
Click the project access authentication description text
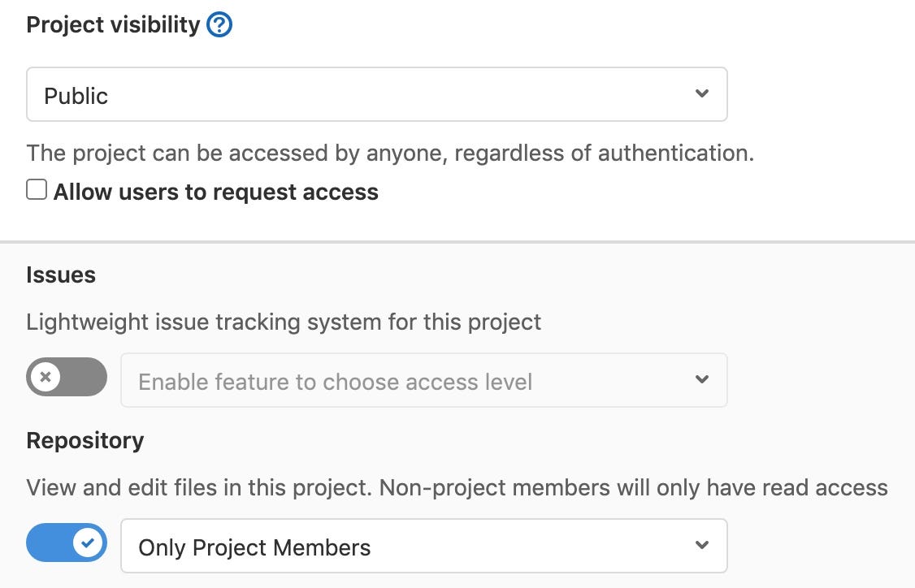[x=390, y=153]
